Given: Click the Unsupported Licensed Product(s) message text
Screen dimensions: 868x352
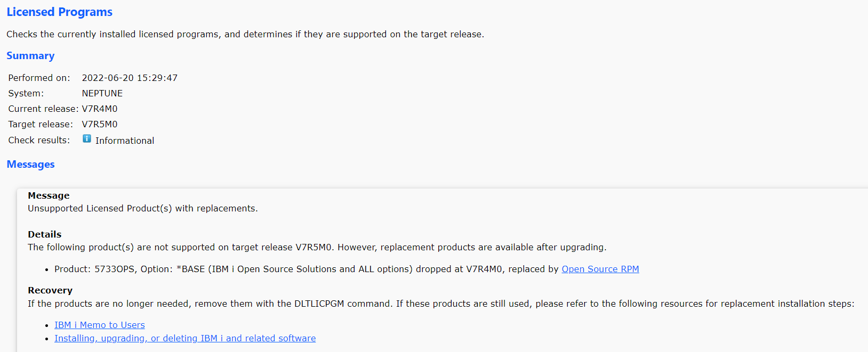Looking at the screenshot, I should [x=143, y=208].
